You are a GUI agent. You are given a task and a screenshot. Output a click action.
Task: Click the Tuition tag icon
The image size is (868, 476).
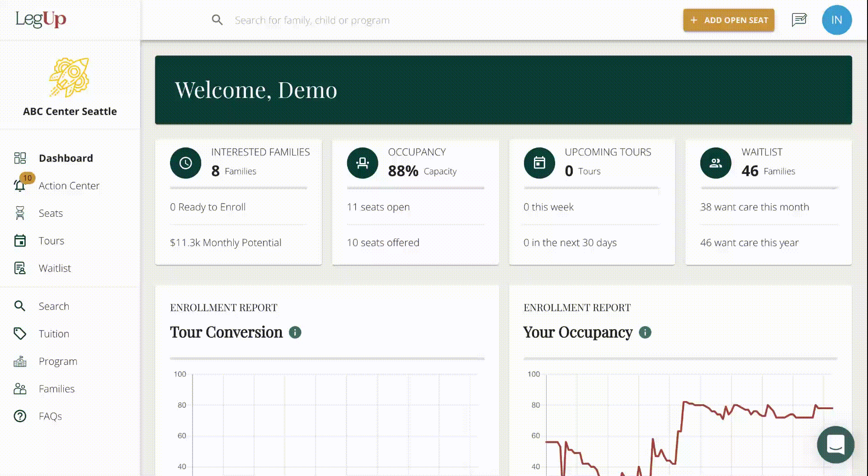[x=20, y=334]
